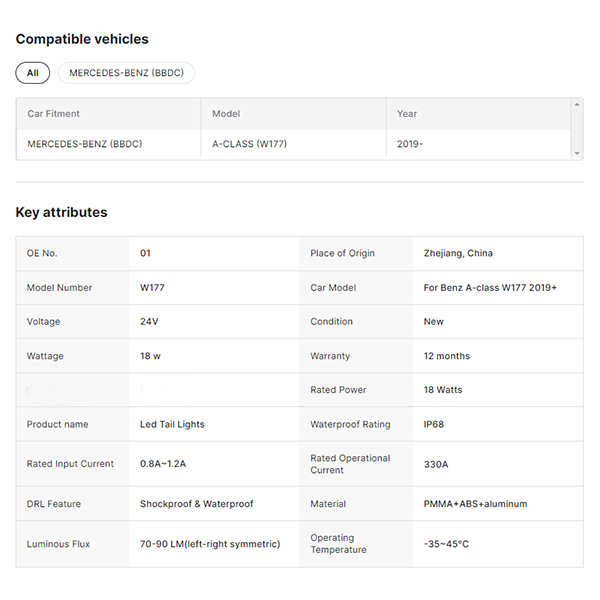Image resolution: width=600 pixels, height=600 pixels.
Task: Click the 2019- year cell
Action: [x=410, y=144]
